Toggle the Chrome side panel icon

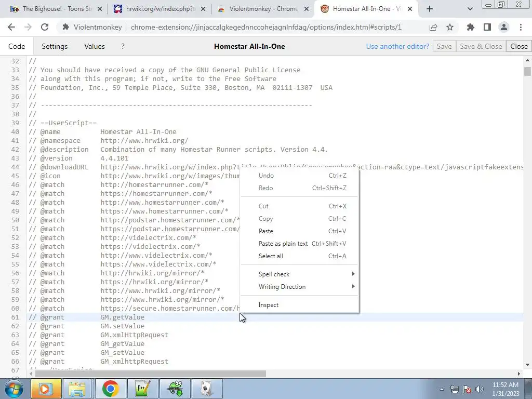(487, 27)
